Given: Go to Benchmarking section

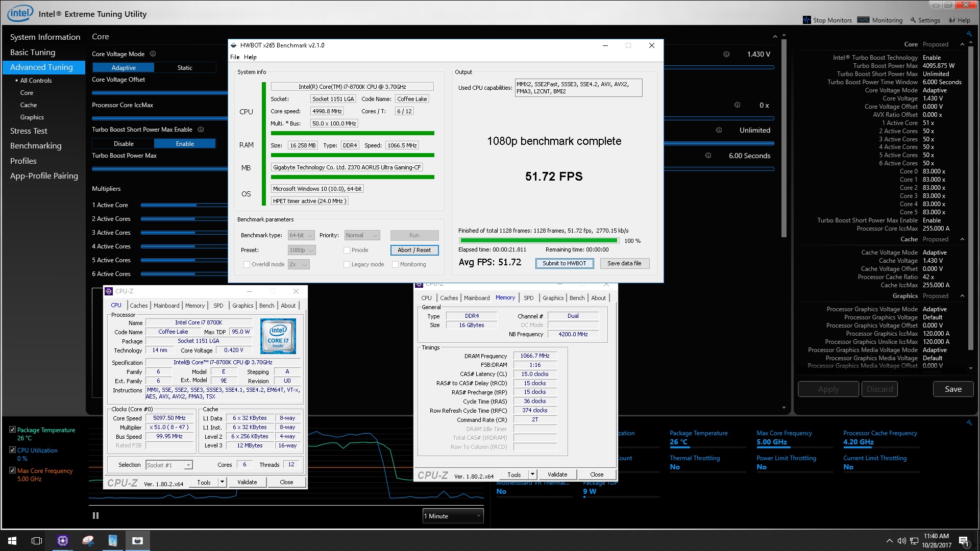Looking at the screenshot, I should coord(36,146).
